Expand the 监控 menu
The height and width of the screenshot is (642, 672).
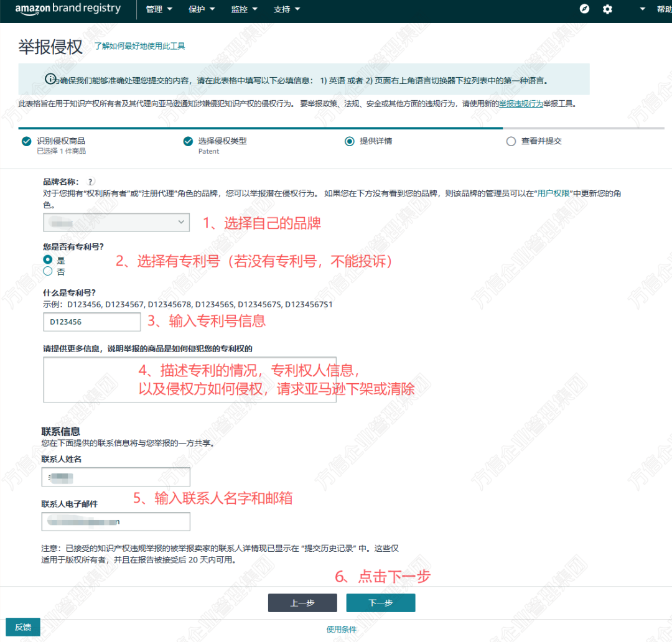point(245,9)
